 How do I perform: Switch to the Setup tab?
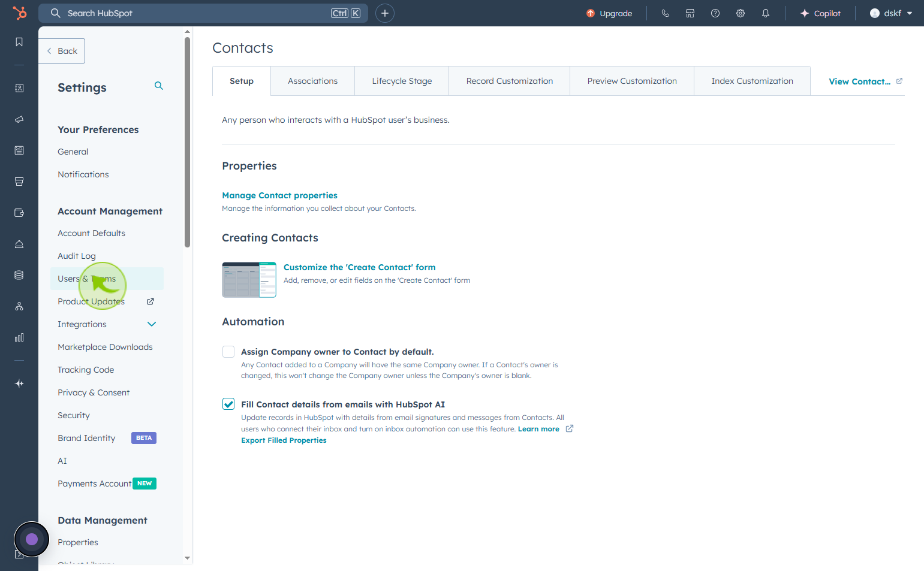(x=242, y=81)
